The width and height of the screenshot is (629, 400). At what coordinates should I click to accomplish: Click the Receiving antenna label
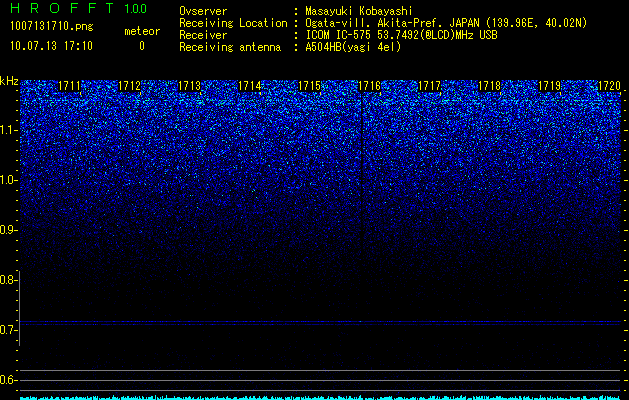230,47
